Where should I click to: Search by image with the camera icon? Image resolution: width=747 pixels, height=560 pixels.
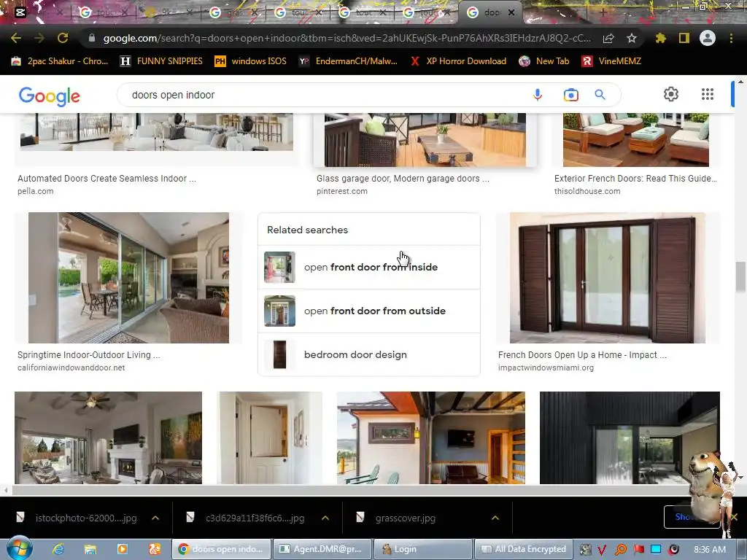[x=570, y=95]
